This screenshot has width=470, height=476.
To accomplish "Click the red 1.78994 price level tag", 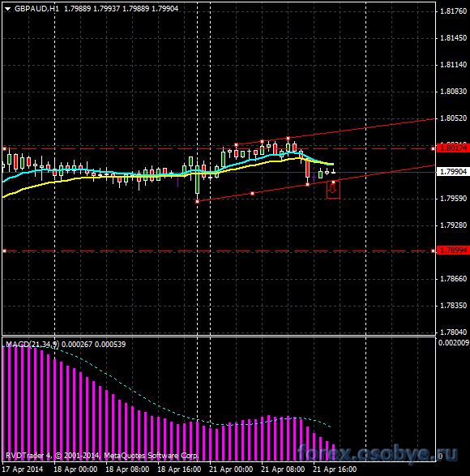I will 453,251.
